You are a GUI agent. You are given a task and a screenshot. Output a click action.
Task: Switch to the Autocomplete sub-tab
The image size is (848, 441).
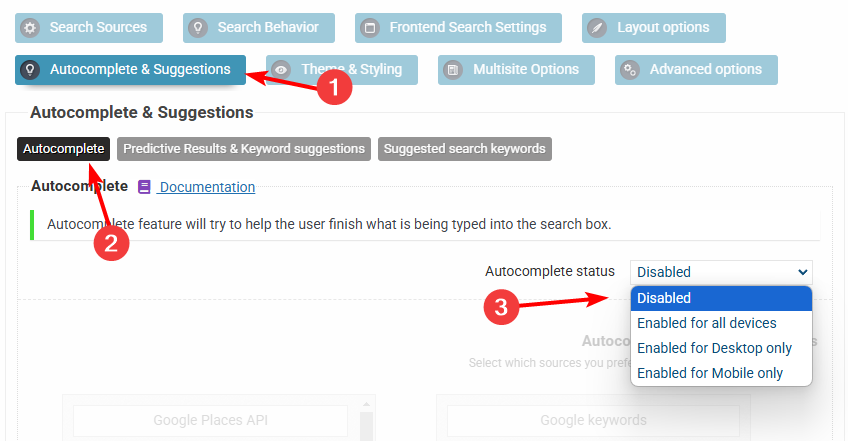tap(64, 149)
